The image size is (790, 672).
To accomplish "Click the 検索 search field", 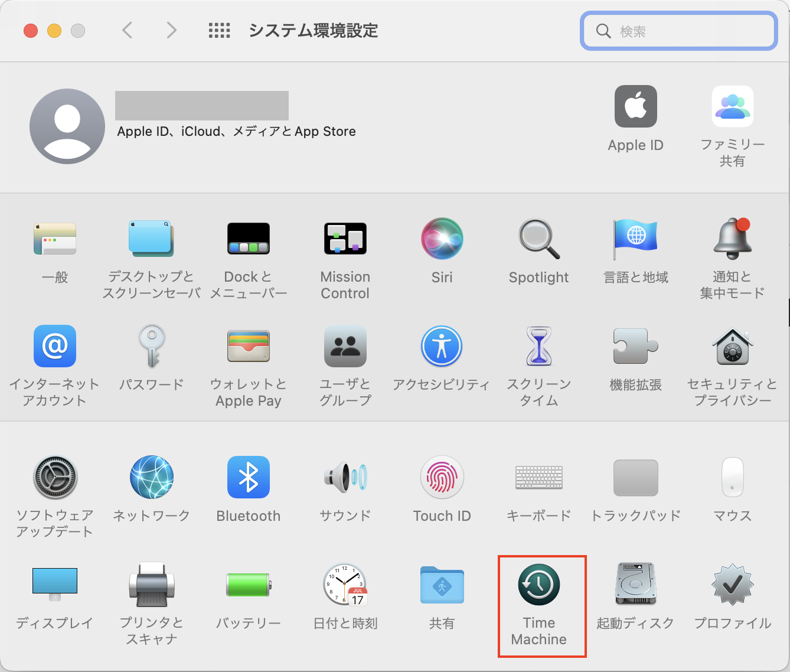I will [678, 31].
